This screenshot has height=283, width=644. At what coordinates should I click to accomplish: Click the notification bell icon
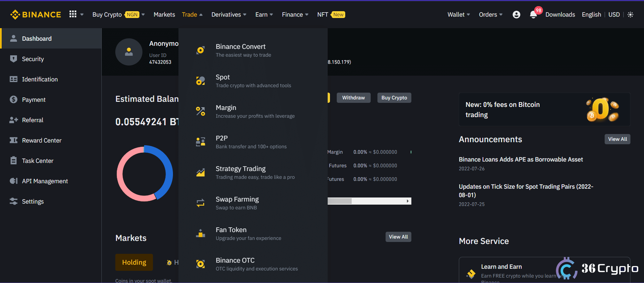point(533,15)
